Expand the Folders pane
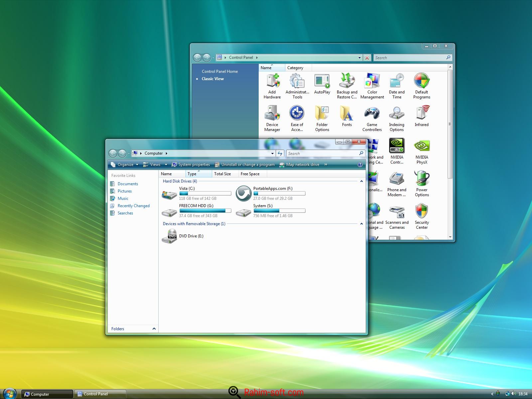532x399 pixels. pos(154,329)
